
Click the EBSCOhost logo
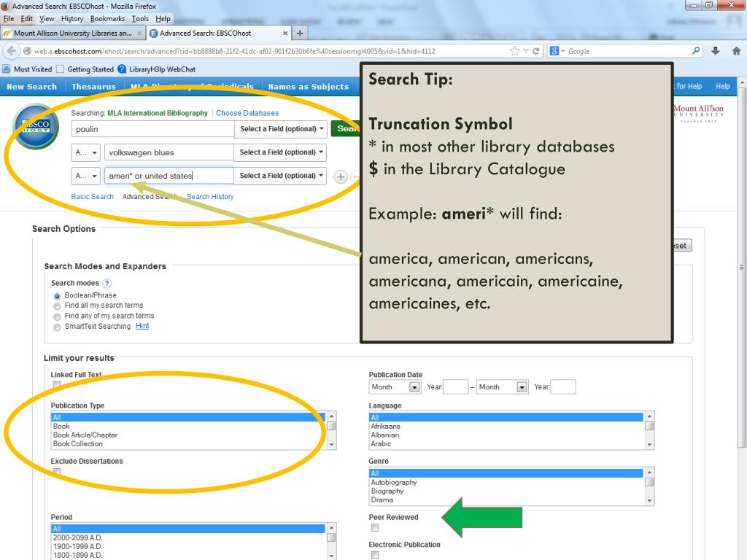click(x=36, y=127)
